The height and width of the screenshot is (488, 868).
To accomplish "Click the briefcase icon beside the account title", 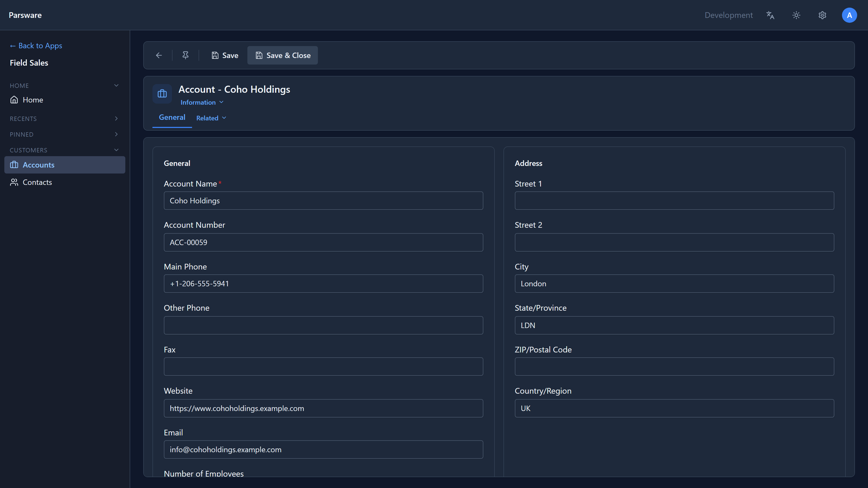I will [162, 94].
